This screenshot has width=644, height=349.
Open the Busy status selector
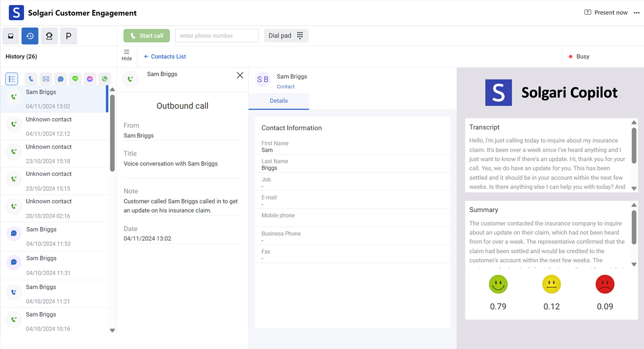pyautogui.click(x=579, y=57)
